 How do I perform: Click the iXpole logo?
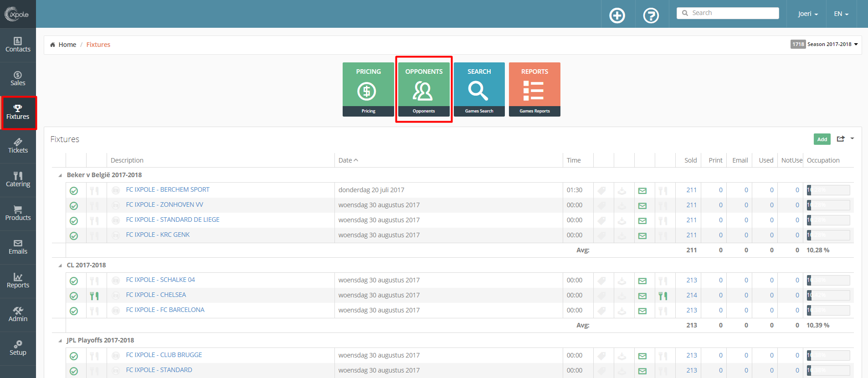17,14
